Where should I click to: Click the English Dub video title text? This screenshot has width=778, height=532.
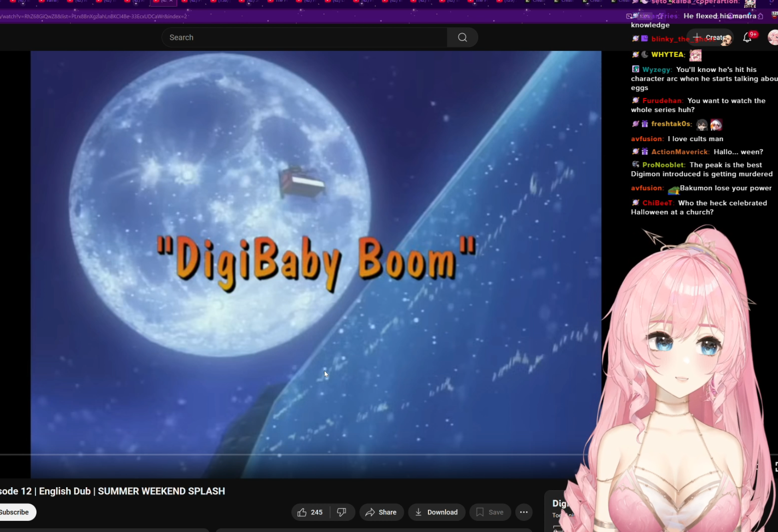pyautogui.click(x=113, y=491)
